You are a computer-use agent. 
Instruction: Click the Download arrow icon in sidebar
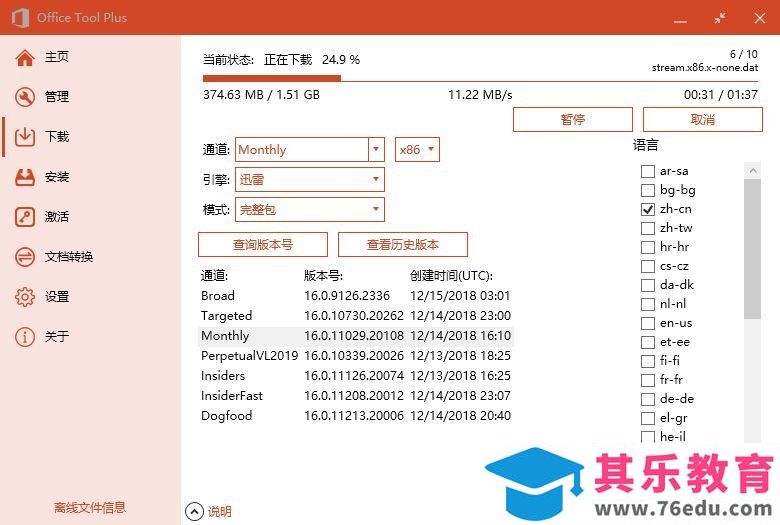pyautogui.click(x=24, y=137)
